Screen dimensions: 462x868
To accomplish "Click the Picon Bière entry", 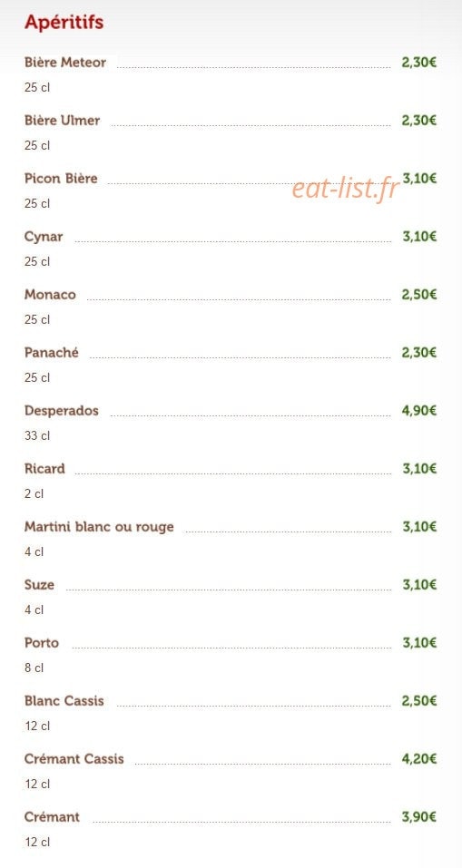I will pyautogui.click(x=61, y=179).
